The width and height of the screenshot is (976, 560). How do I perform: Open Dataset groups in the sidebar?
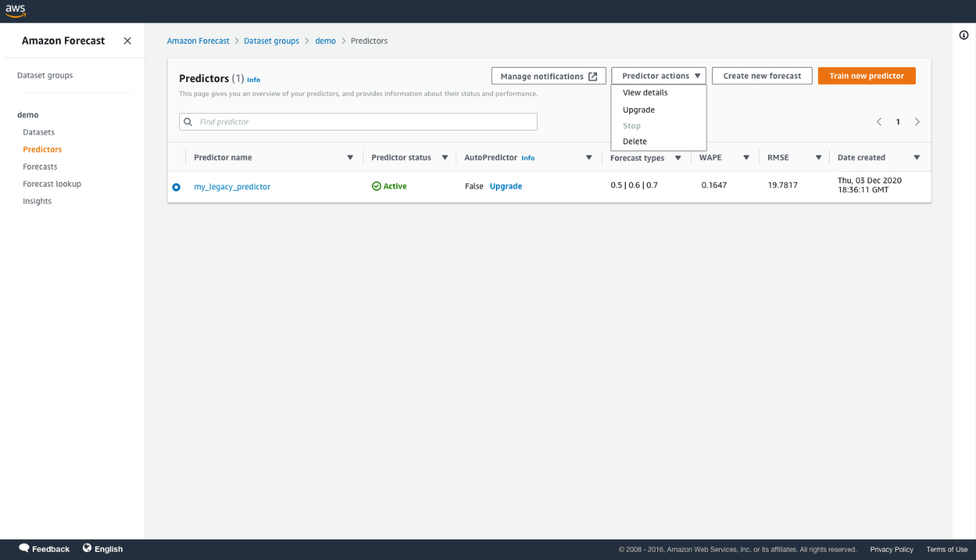pos(45,76)
